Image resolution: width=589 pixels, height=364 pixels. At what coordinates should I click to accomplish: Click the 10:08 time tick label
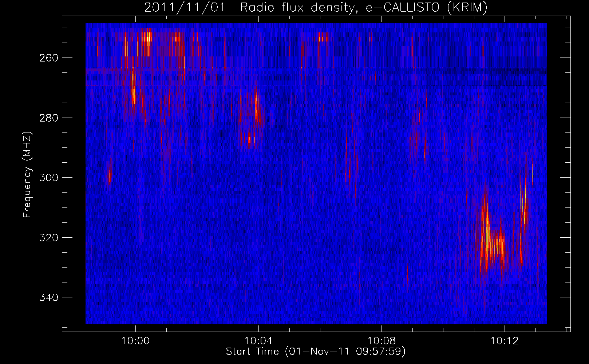pos(382,341)
